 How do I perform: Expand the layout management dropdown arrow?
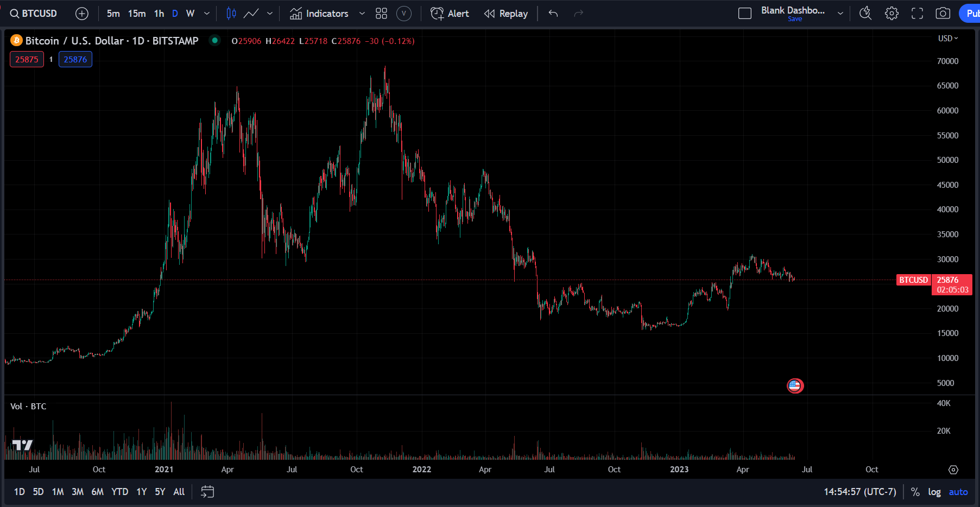click(840, 14)
